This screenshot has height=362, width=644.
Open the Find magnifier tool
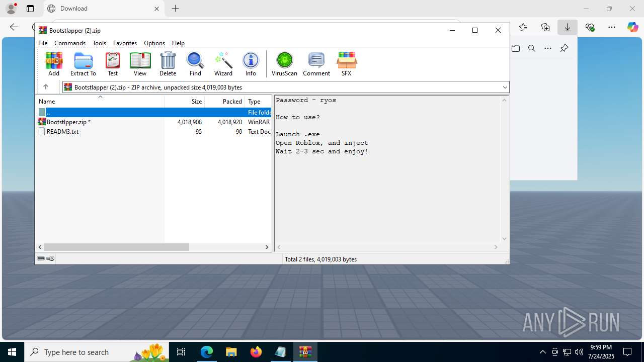coord(195,64)
